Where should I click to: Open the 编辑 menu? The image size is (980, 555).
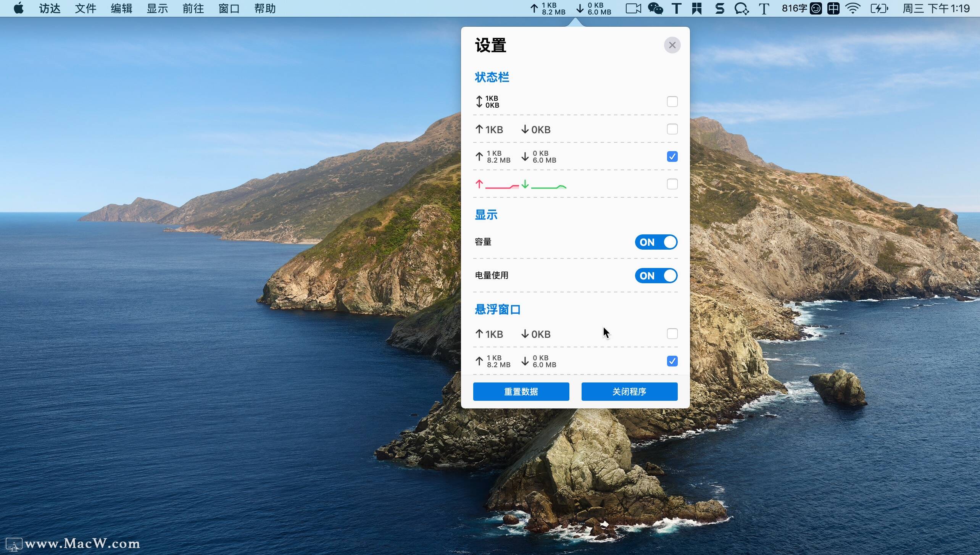(121, 8)
